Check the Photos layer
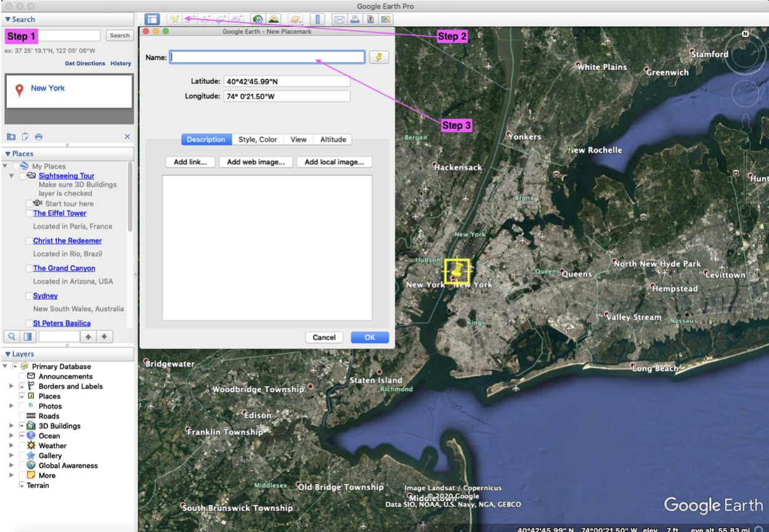 [x=21, y=405]
